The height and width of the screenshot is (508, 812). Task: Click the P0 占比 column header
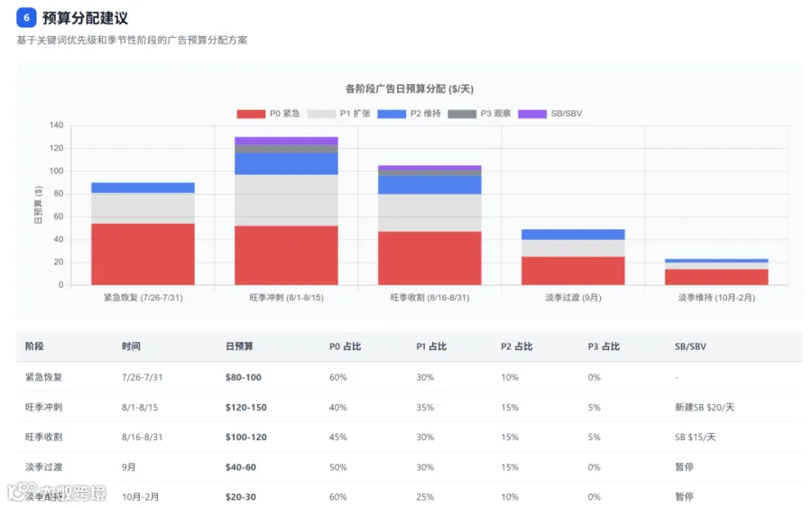(345, 346)
